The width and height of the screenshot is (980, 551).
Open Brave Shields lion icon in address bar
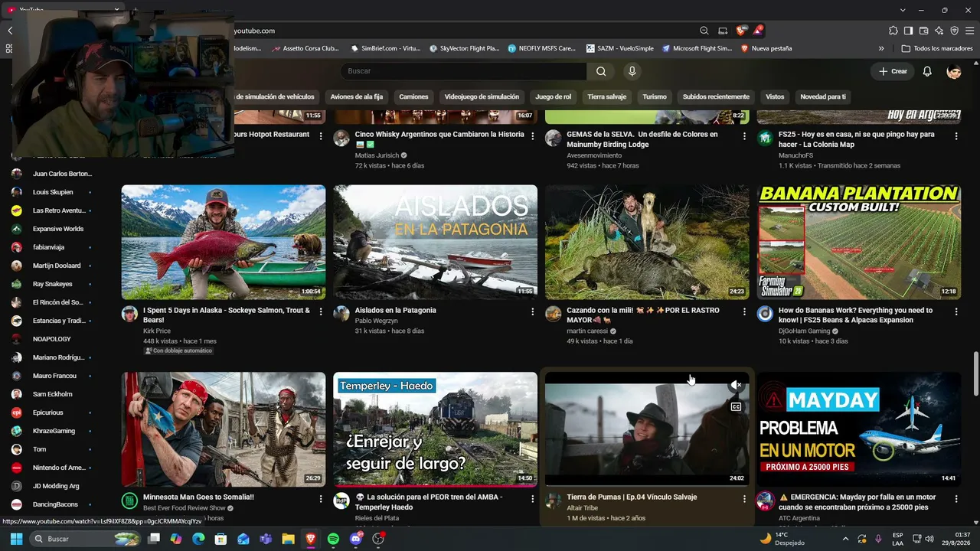(741, 31)
